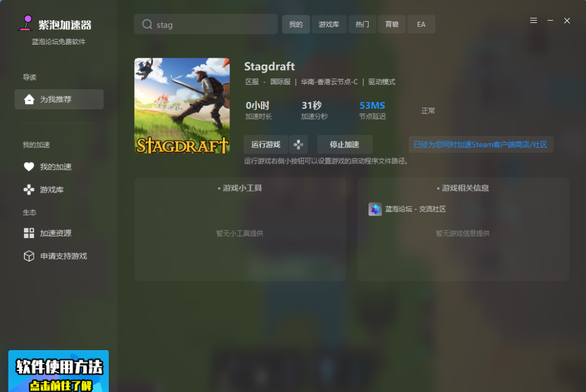Click the 紫泡加速器 app title

[x=65, y=25]
